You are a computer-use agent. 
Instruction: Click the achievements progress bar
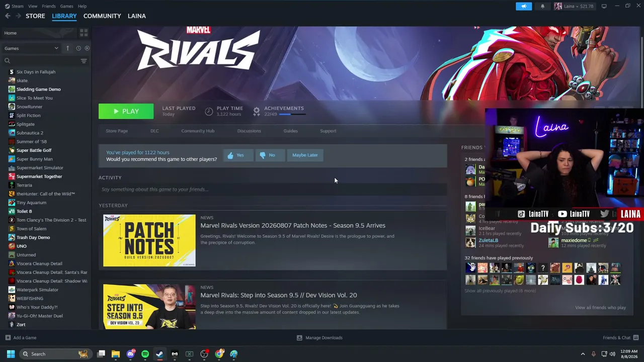pyautogui.click(x=292, y=114)
